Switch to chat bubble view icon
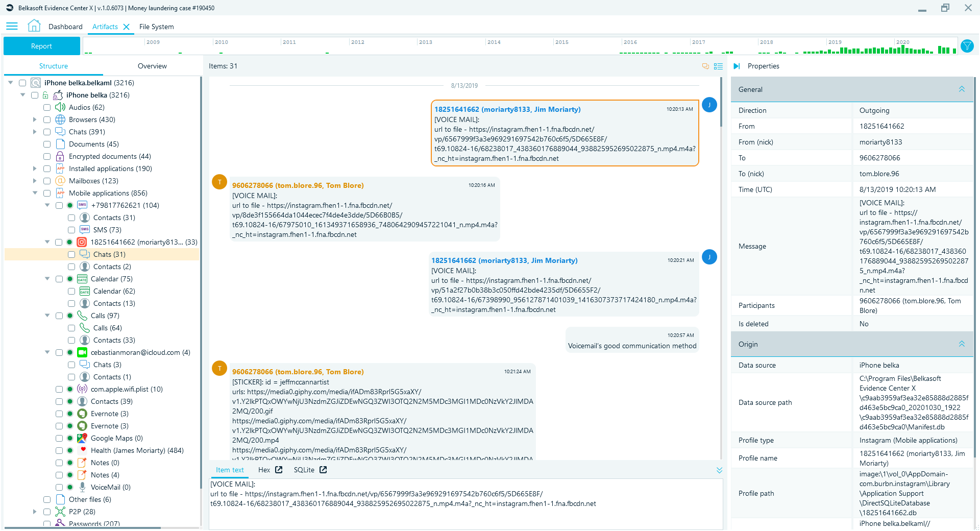The image size is (980, 531). pos(705,66)
